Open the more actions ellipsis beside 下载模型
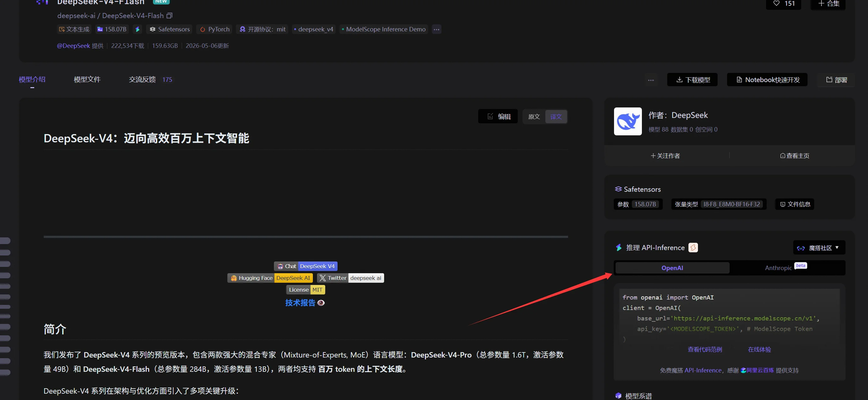The width and height of the screenshot is (868, 400). [651, 80]
